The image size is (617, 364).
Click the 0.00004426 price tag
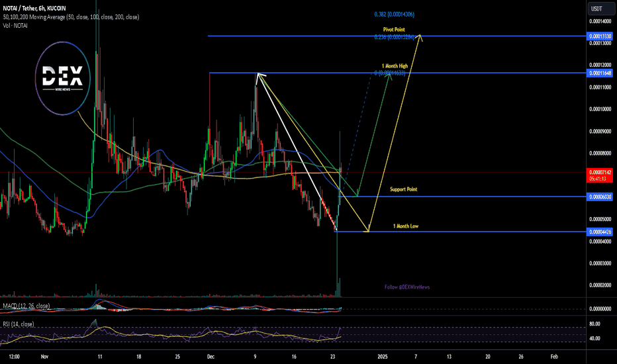click(x=600, y=232)
